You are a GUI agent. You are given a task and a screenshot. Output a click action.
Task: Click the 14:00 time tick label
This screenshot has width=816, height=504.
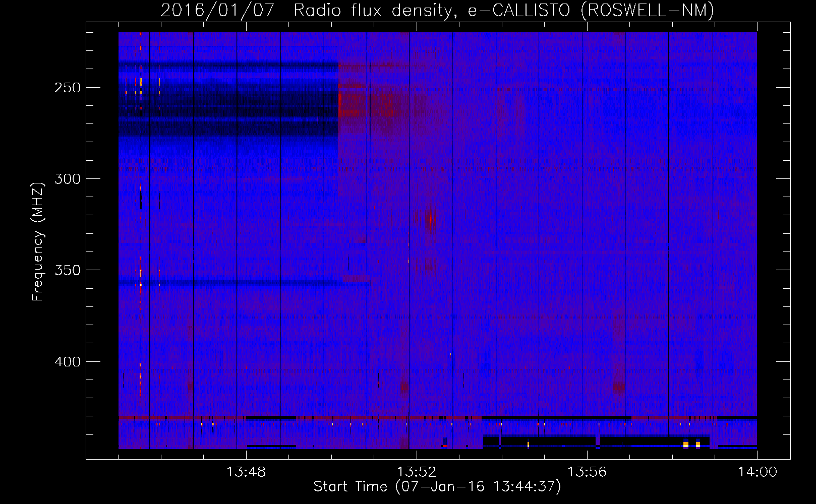[757, 472]
